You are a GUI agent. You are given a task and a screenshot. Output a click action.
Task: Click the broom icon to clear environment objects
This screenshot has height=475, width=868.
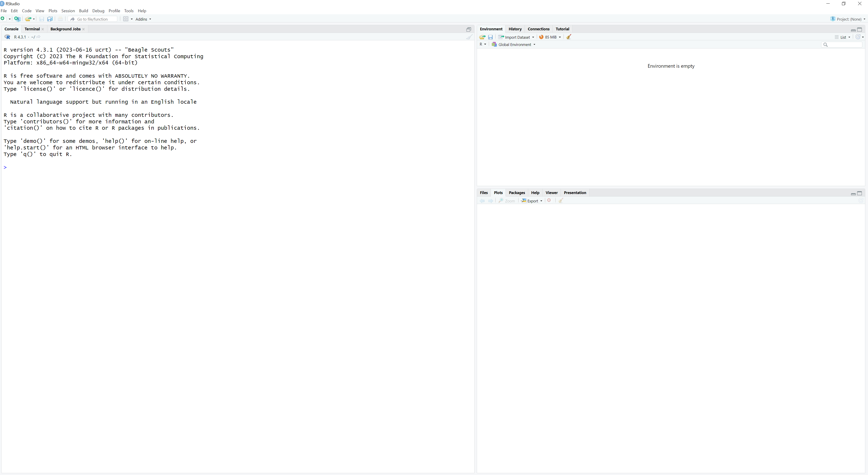click(x=569, y=37)
